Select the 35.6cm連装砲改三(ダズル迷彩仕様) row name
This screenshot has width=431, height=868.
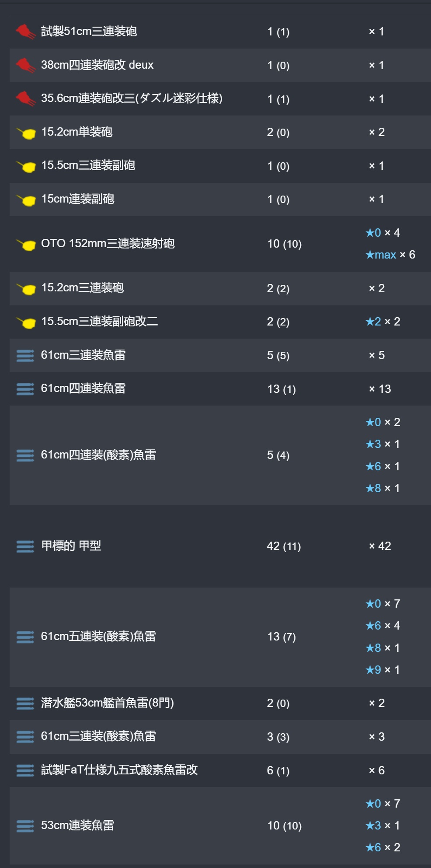tap(132, 98)
